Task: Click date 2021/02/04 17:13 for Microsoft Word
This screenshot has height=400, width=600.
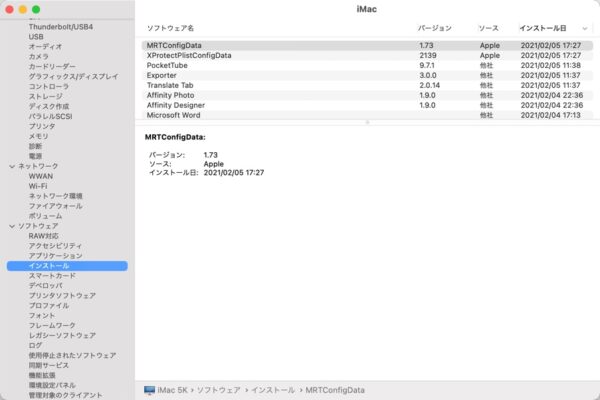Action: [x=551, y=115]
